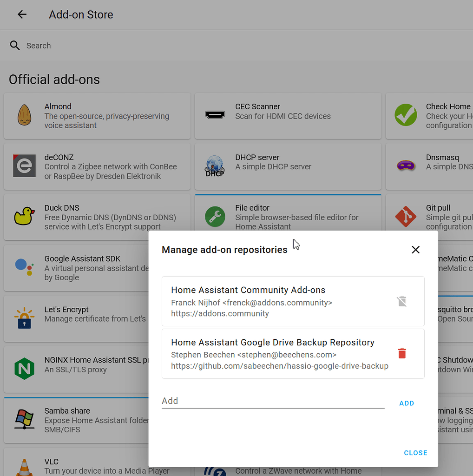The image size is (473, 476).
Task: Go back using the arrow icon
Action: coord(22,14)
